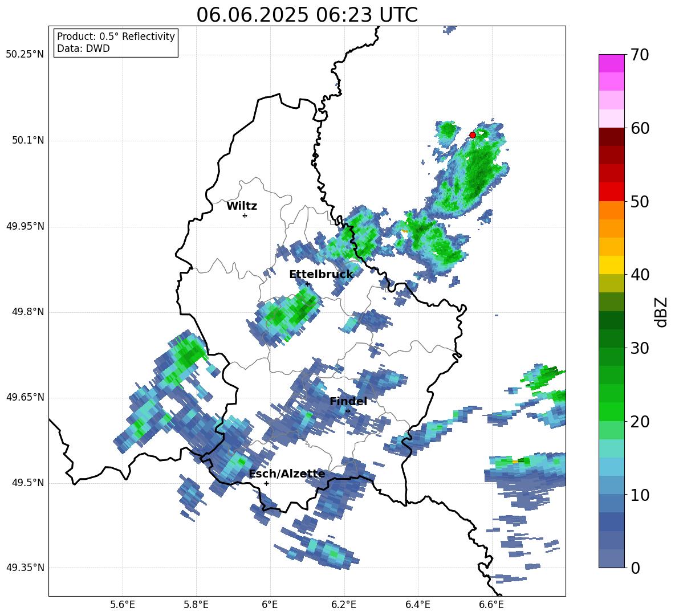Click the colorbar value 70
Image resolution: width=675 pixels, height=616 pixels.
click(640, 55)
